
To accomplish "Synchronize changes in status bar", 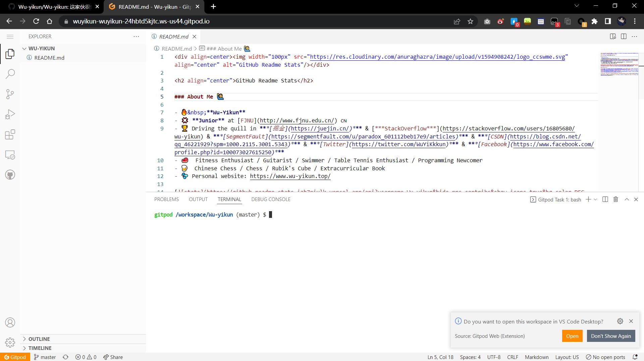I will point(65,357).
